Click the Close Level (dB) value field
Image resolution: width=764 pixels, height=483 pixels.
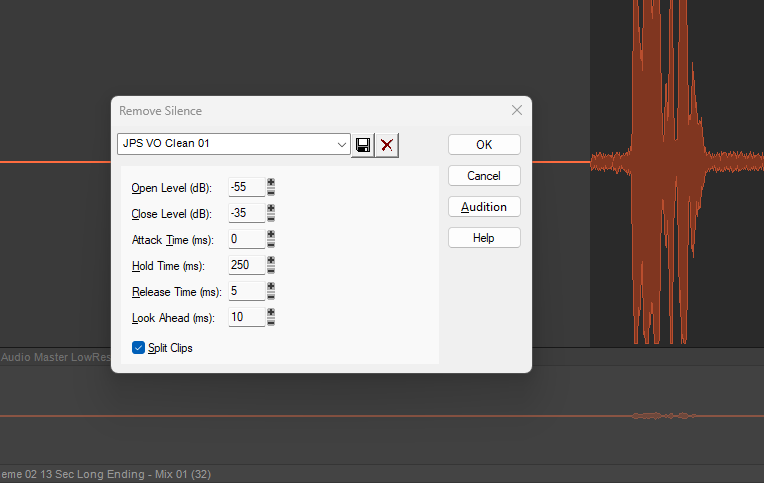click(x=246, y=213)
